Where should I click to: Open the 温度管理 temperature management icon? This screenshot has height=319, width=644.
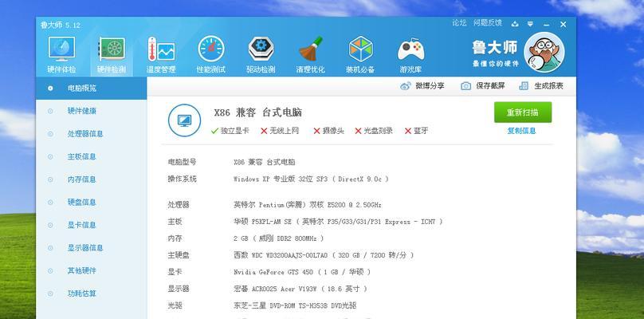click(x=161, y=49)
